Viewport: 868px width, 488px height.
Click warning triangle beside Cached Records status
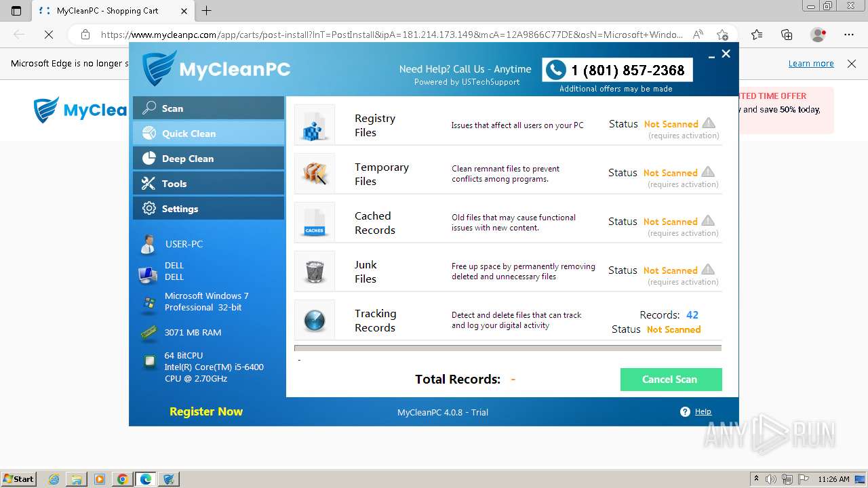pos(708,220)
